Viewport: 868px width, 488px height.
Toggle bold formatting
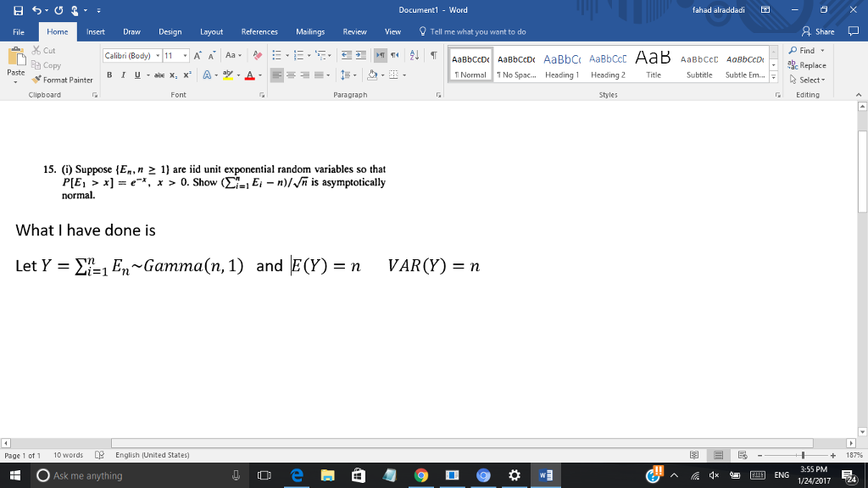pos(110,75)
